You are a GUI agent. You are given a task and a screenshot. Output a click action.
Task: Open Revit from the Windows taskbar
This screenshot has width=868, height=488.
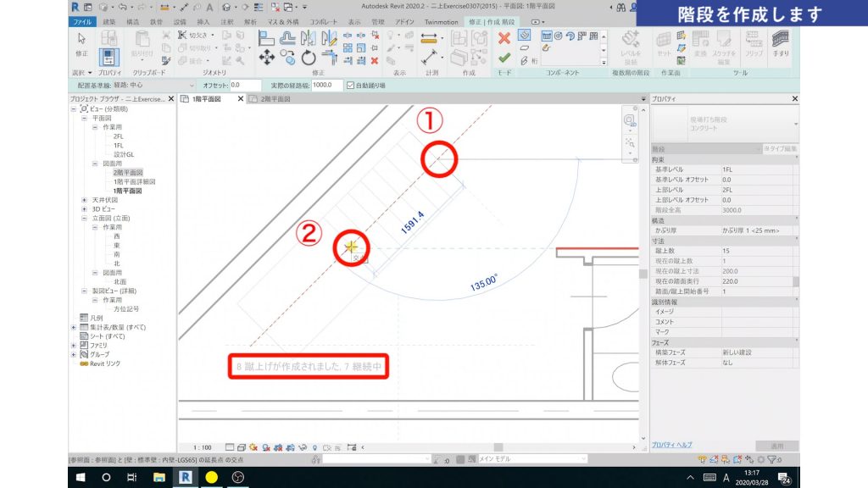pyautogui.click(x=184, y=477)
